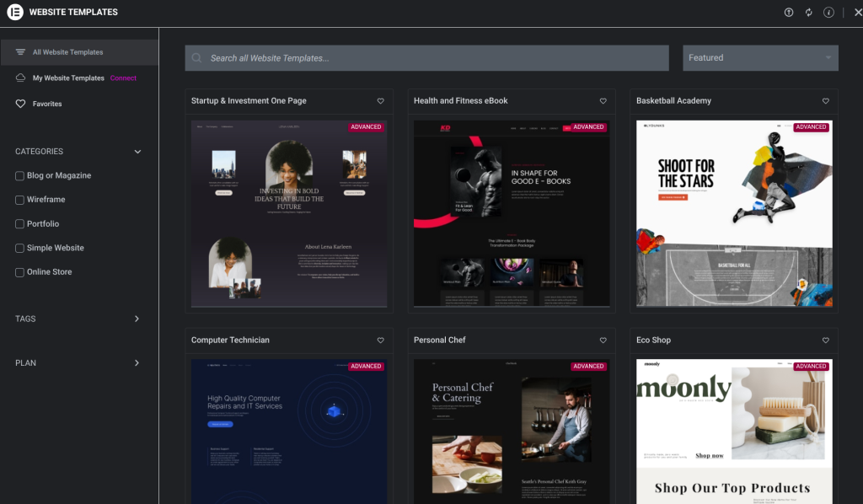Open the Basketball Academy template thumbnail

pos(734,213)
